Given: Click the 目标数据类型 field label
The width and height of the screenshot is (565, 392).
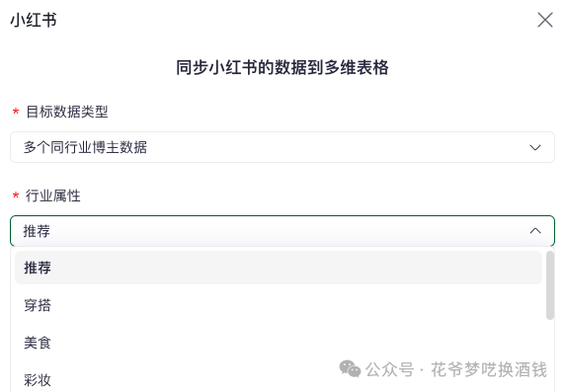Looking at the screenshot, I should click(x=67, y=112).
